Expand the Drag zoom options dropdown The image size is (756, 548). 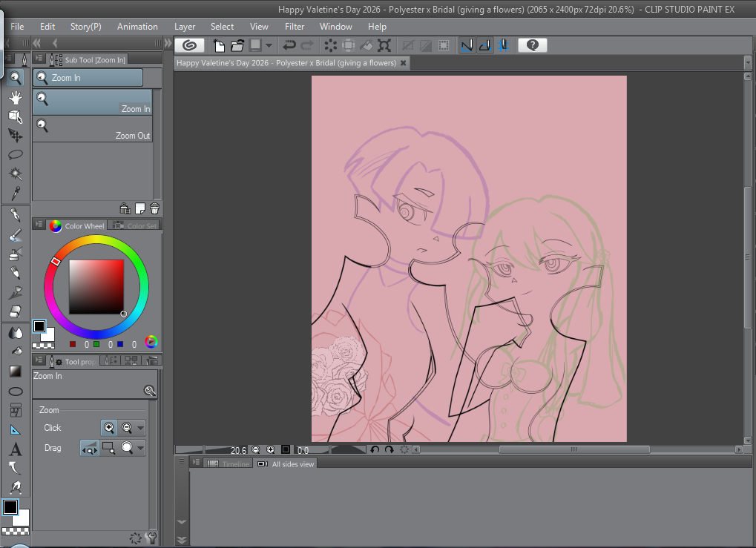[140, 448]
